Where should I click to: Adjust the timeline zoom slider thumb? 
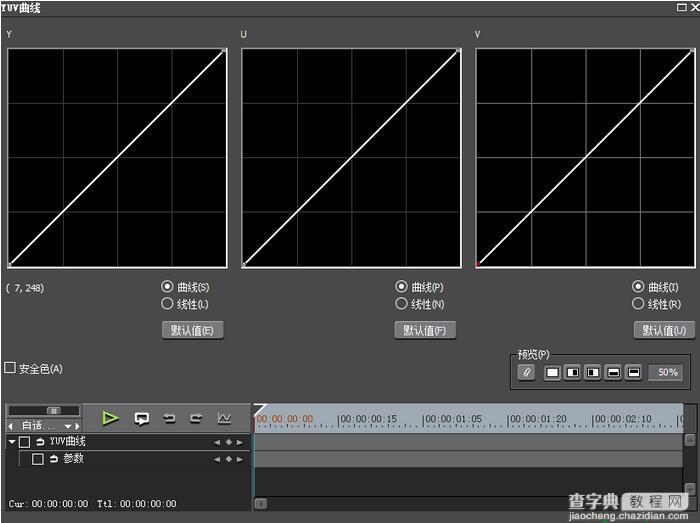[54, 411]
